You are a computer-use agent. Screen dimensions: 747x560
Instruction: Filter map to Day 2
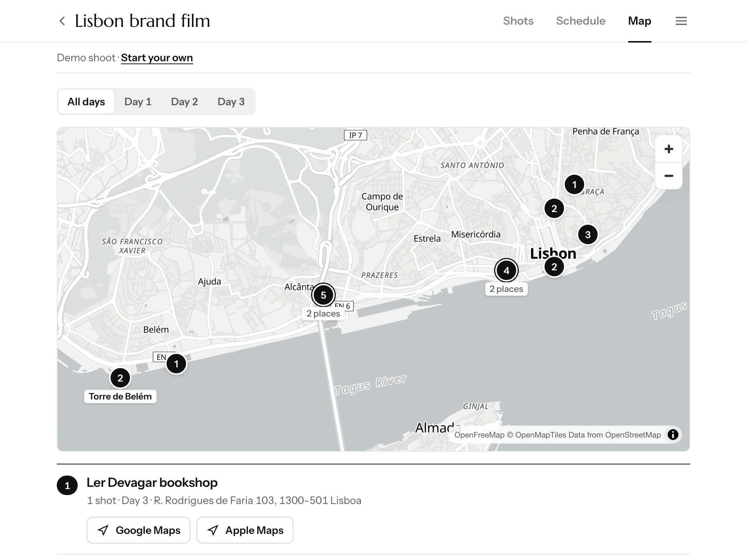[185, 102]
